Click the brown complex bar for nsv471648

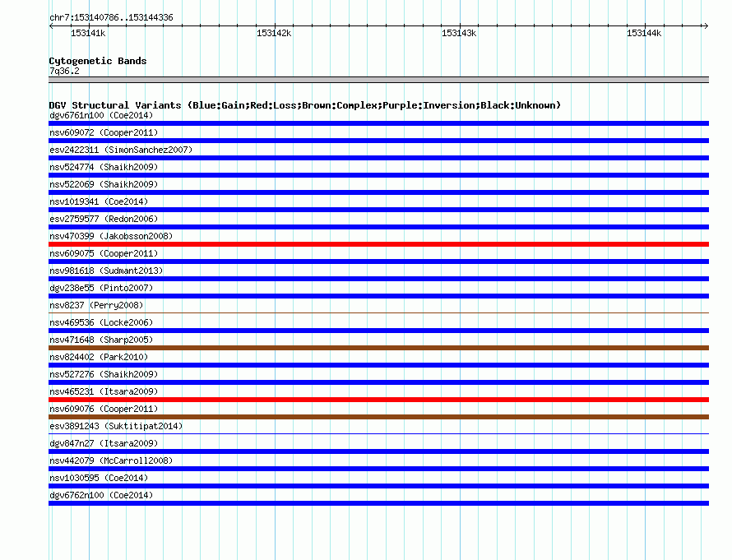[378, 348]
